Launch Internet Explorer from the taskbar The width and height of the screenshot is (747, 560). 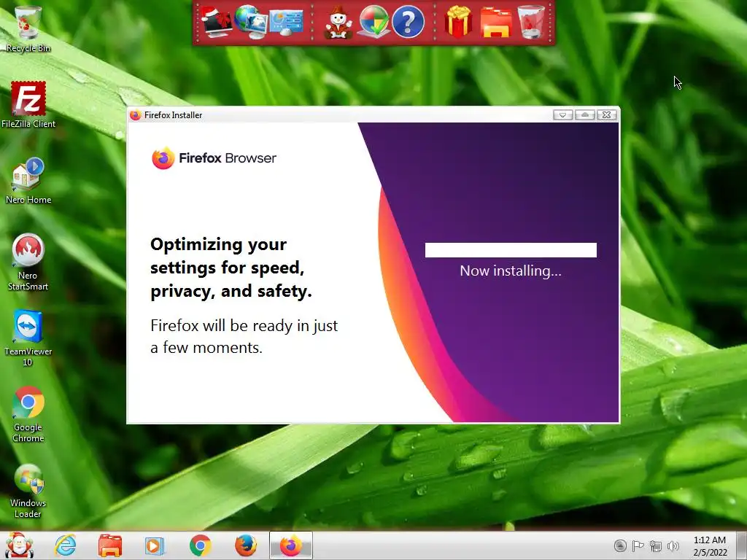(65, 545)
